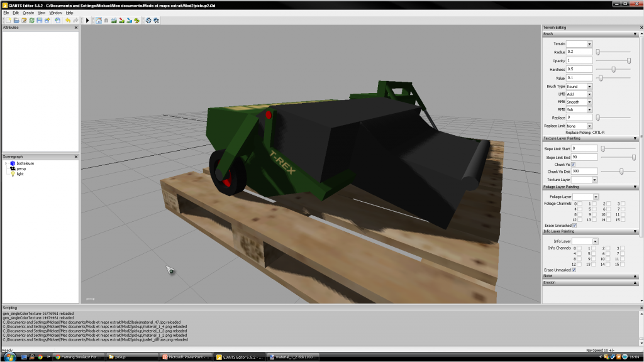Enable Info Channel 7 checkbox
The height and width of the screenshot is (362, 644).
tap(623, 254)
